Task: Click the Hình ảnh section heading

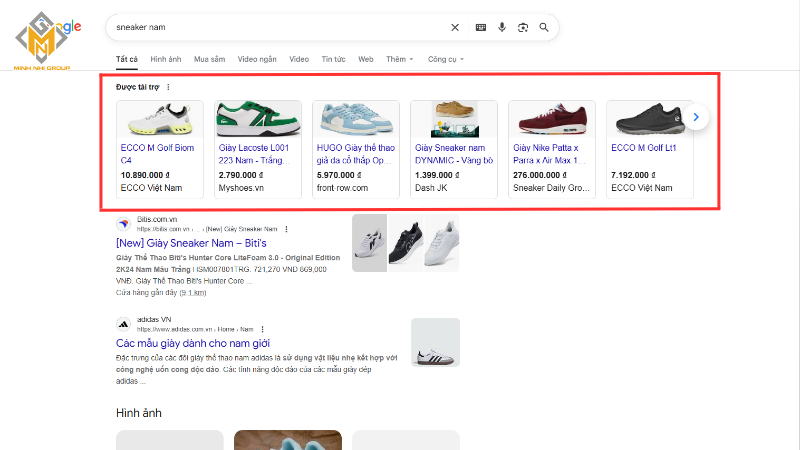Action: [x=139, y=413]
